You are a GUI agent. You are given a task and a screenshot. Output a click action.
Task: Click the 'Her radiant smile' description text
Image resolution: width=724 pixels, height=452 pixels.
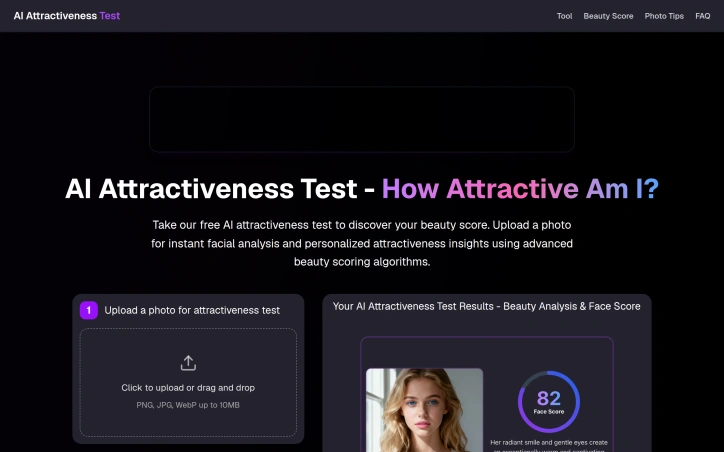click(x=549, y=446)
